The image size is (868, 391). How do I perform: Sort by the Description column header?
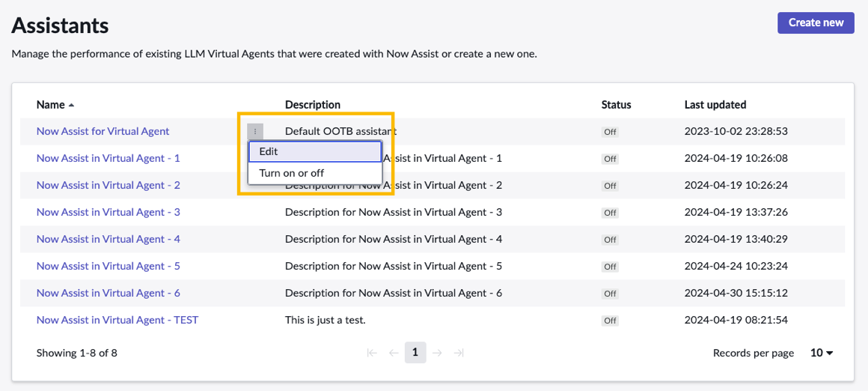click(313, 105)
